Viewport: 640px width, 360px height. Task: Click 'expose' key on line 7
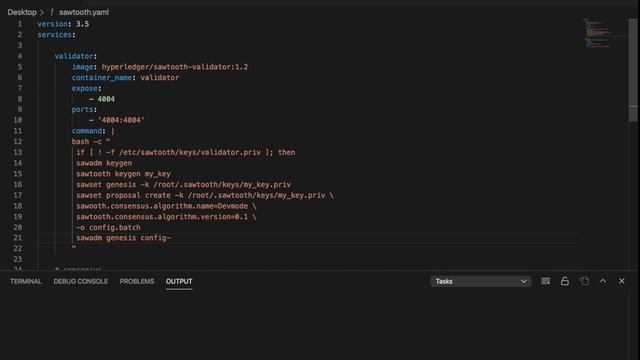(x=84, y=88)
